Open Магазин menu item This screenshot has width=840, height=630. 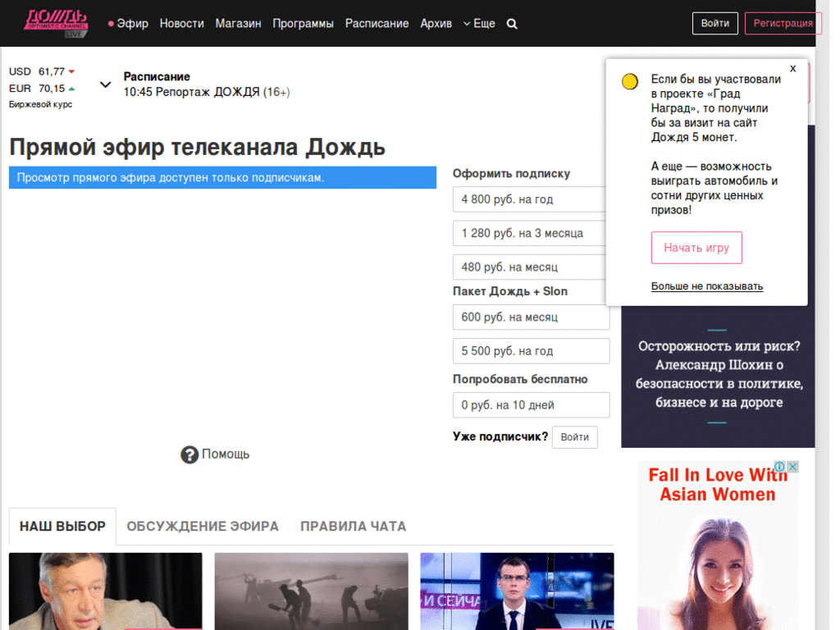238,24
